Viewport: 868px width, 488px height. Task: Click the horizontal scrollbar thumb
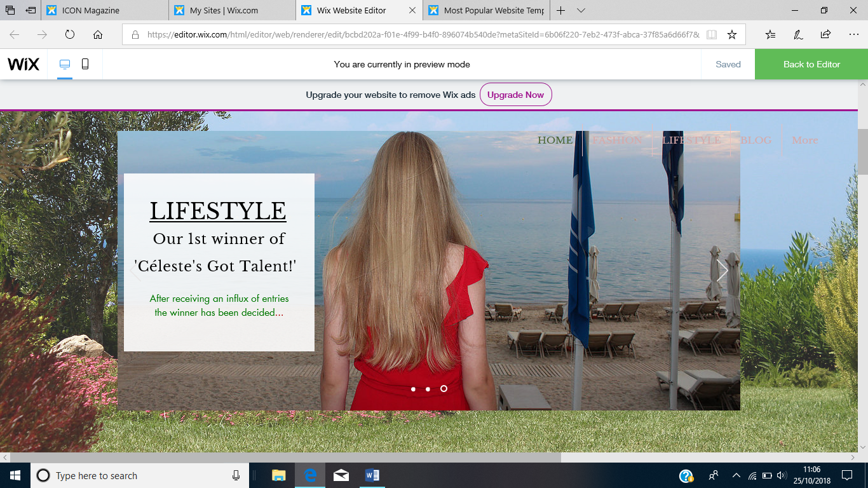[x=285, y=457]
